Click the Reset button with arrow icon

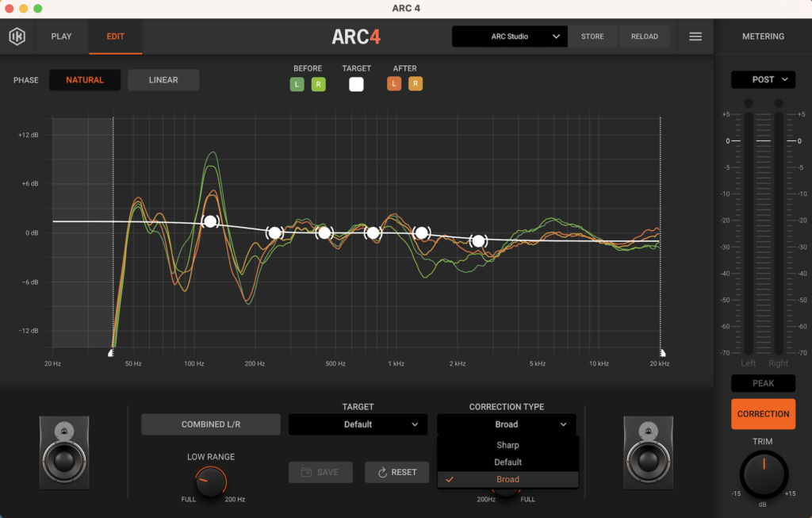click(x=396, y=472)
